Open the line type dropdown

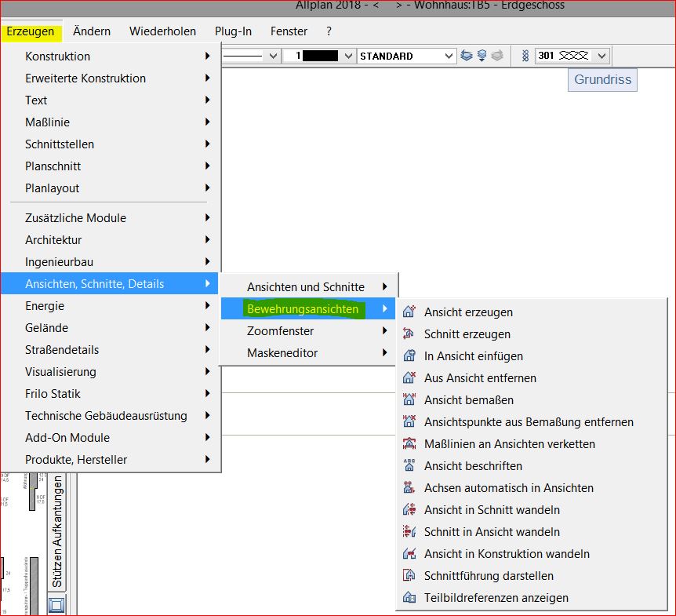coord(272,56)
